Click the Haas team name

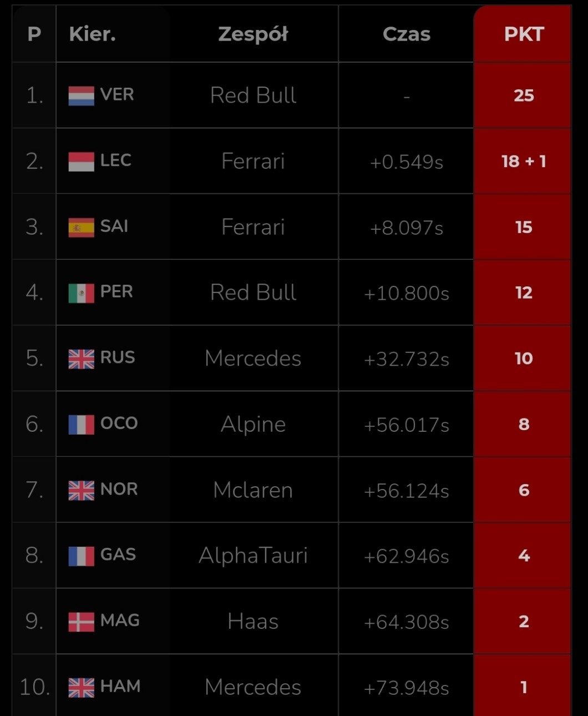[253, 622]
